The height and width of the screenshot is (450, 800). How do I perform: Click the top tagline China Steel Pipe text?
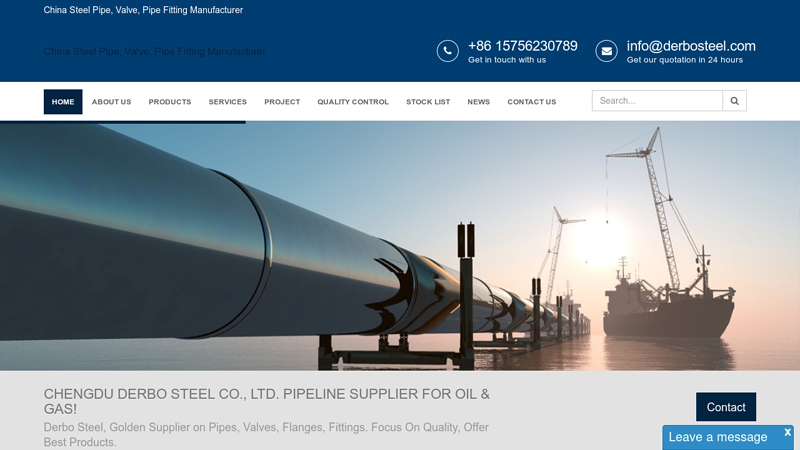[143, 10]
